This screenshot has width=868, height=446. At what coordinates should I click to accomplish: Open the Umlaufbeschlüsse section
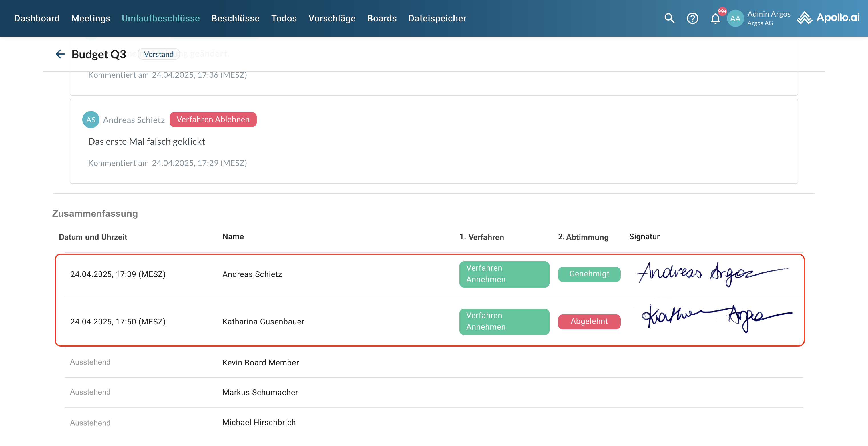click(x=161, y=18)
